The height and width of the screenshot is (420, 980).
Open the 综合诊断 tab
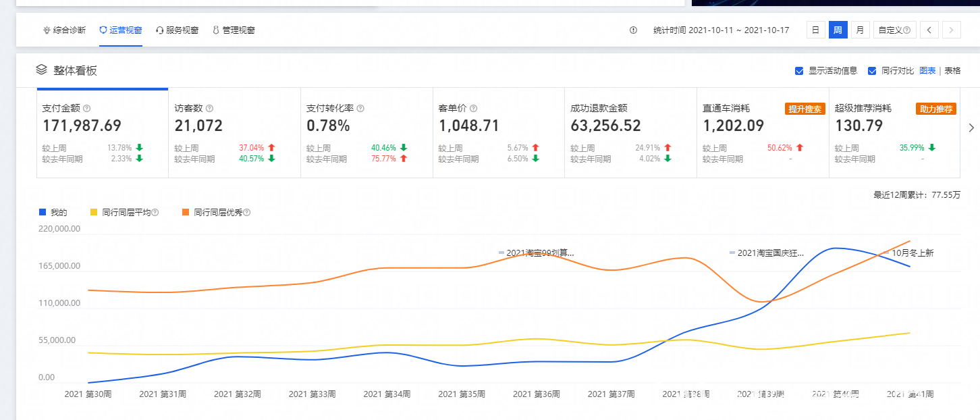coord(64,30)
